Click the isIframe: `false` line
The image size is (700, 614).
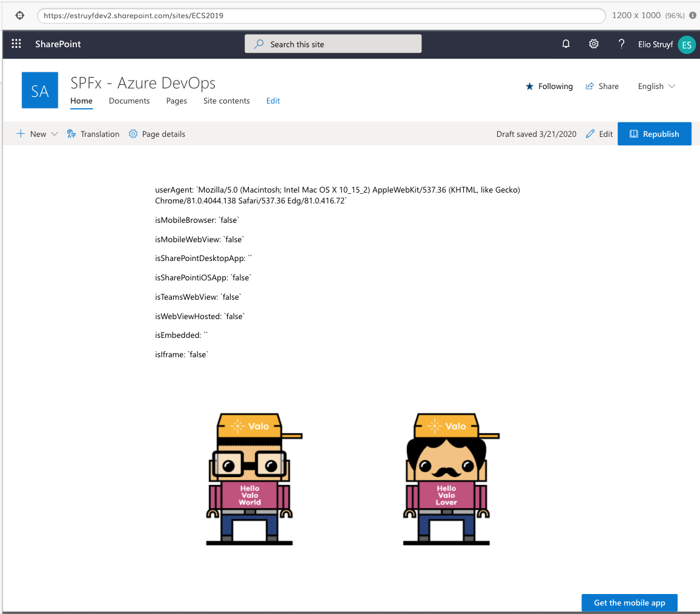pos(182,355)
